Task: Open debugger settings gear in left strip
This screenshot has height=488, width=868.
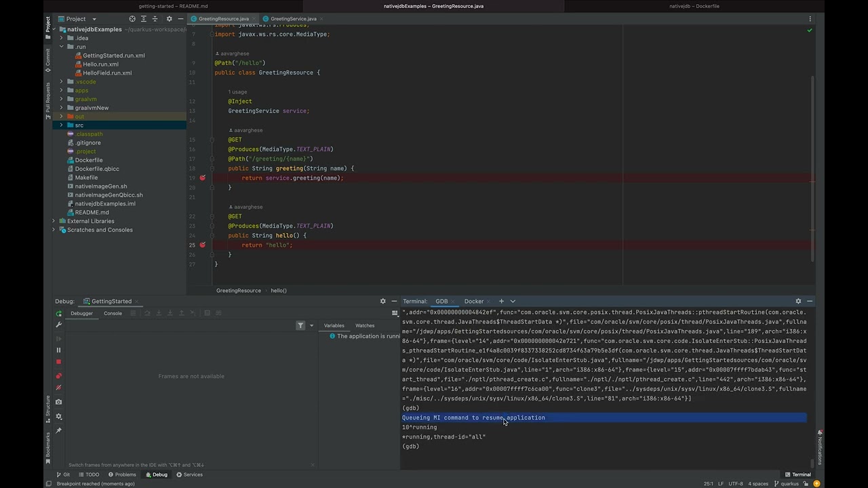Action: click(58, 417)
